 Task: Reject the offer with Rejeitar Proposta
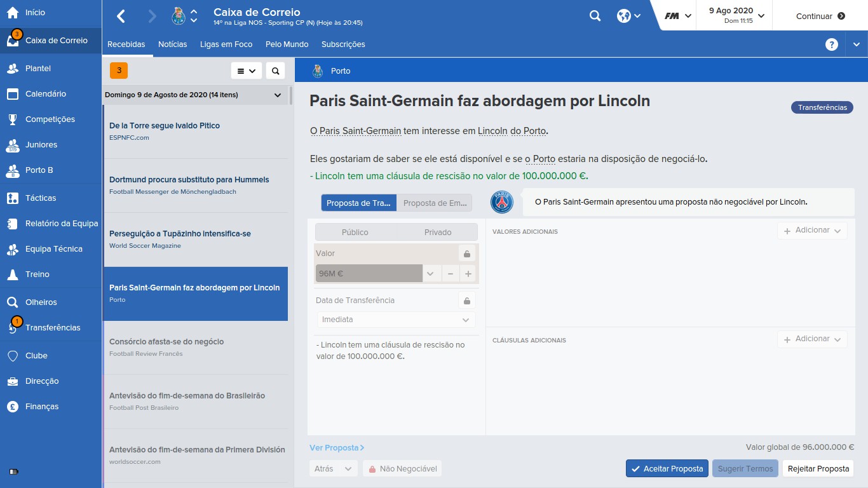pyautogui.click(x=818, y=469)
